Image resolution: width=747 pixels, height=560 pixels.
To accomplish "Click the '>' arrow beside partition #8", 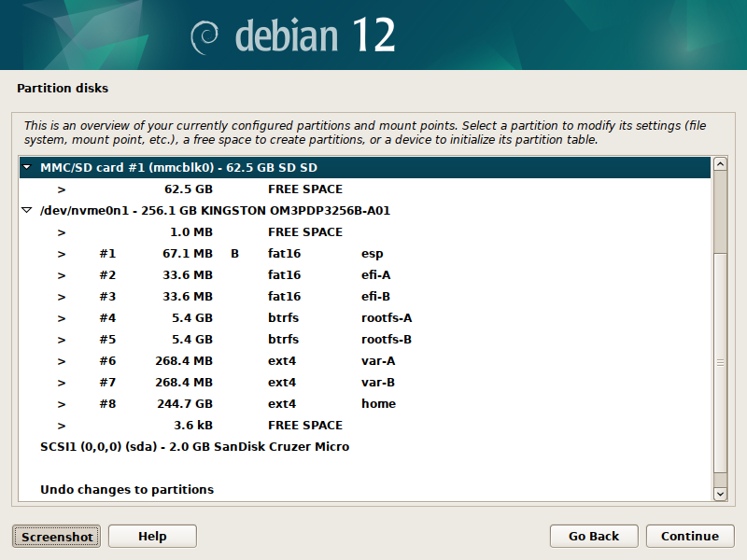I will [62, 404].
